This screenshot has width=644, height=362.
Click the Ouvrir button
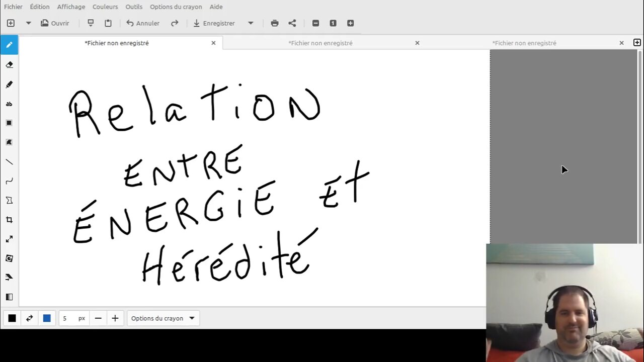(55, 23)
